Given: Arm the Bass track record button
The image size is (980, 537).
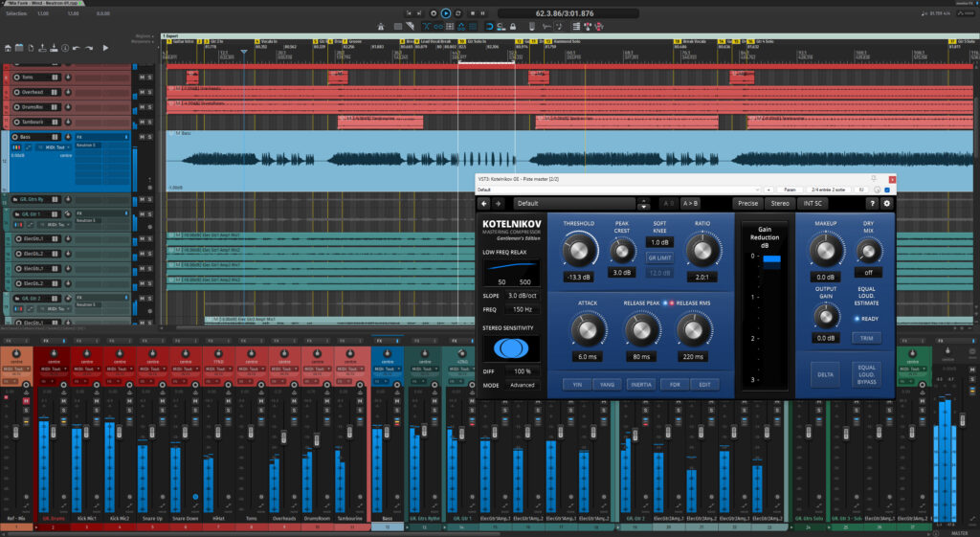Looking at the screenshot, I should point(15,137).
